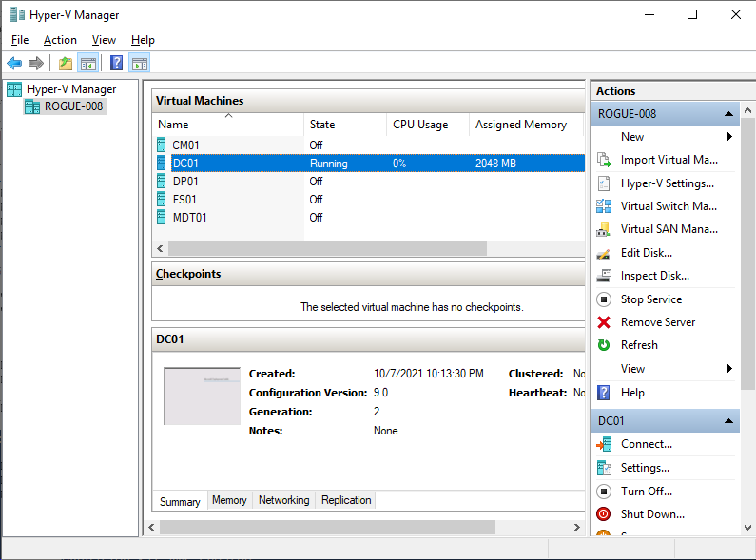Click the Stop Service icon
This screenshot has height=560, width=756.
coord(604,299)
